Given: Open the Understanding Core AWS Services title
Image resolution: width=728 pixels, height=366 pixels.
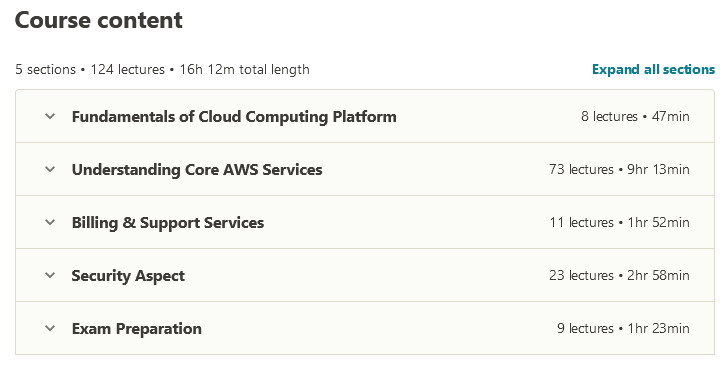Looking at the screenshot, I should (x=197, y=170).
